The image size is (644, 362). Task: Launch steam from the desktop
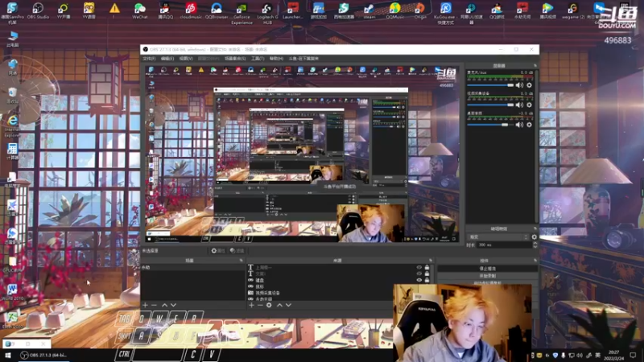369,10
